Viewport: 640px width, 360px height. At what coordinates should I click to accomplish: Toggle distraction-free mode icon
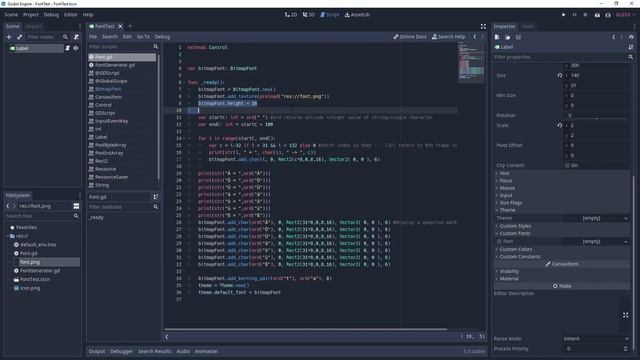(x=483, y=27)
